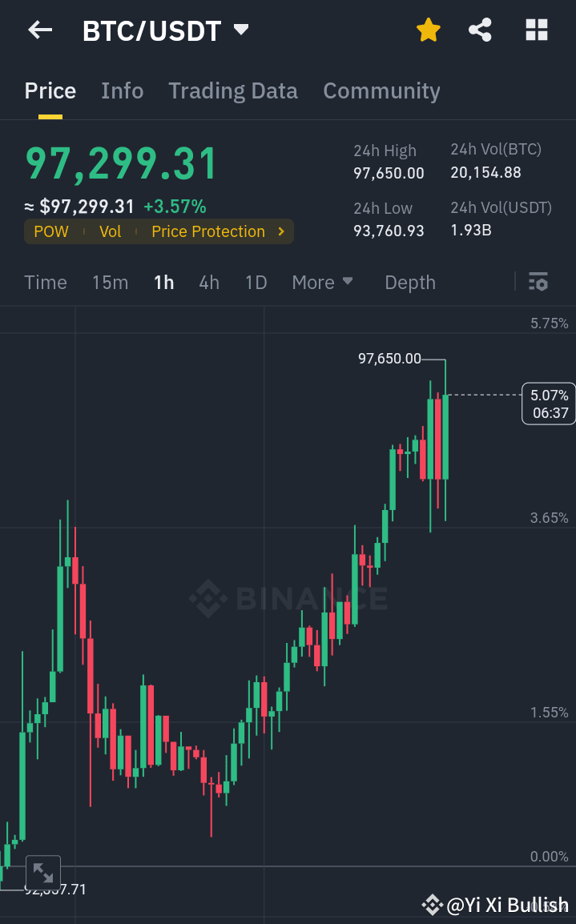Image resolution: width=576 pixels, height=924 pixels.
Task: Open the chart settings icon beside Depth
Action: [x=538, y=282]
